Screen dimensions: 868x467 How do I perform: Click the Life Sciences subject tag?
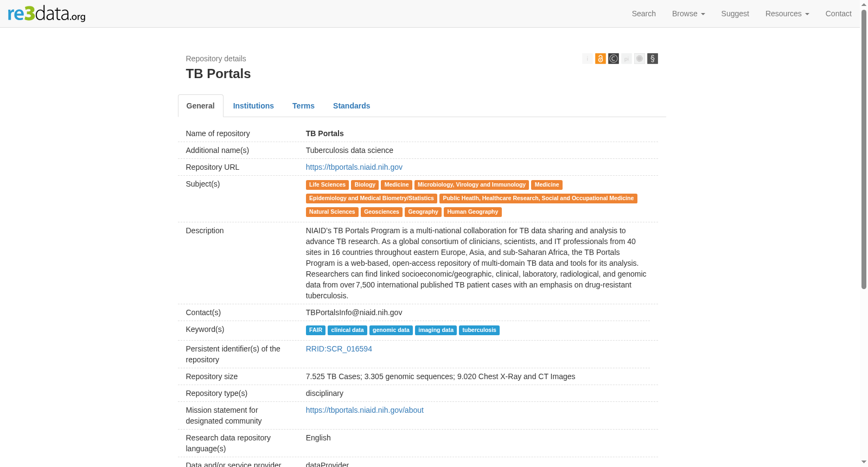tap(327, 185)
